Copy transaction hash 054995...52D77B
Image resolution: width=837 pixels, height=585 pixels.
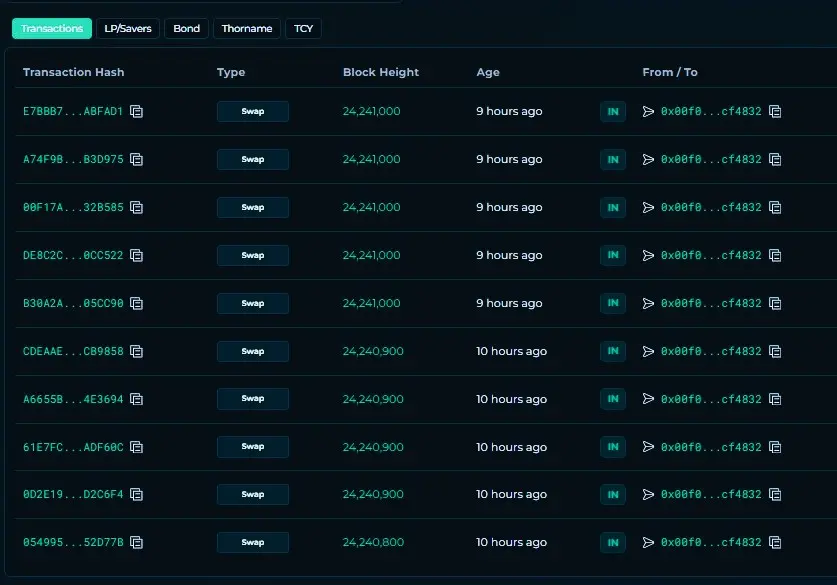point(137,543)
